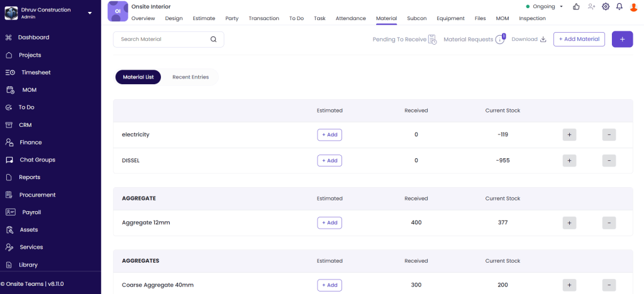
Task: Open Pending To Receive list
Action: click(x=404, y=40)
